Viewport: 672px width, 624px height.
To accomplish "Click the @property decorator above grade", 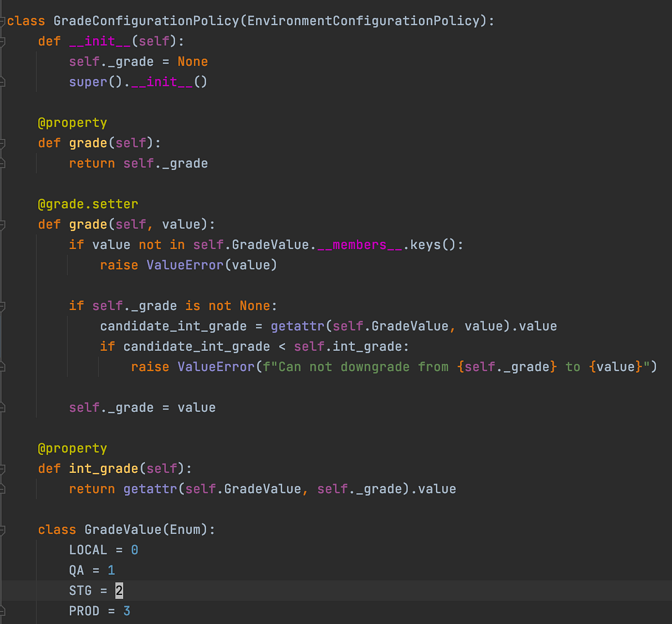I will coord(72,122).
